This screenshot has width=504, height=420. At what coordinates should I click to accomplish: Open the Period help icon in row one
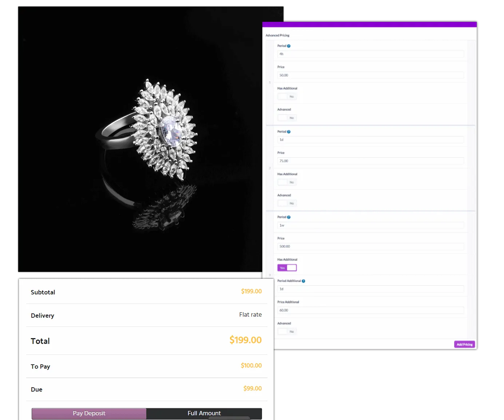[x=289, y=45]
